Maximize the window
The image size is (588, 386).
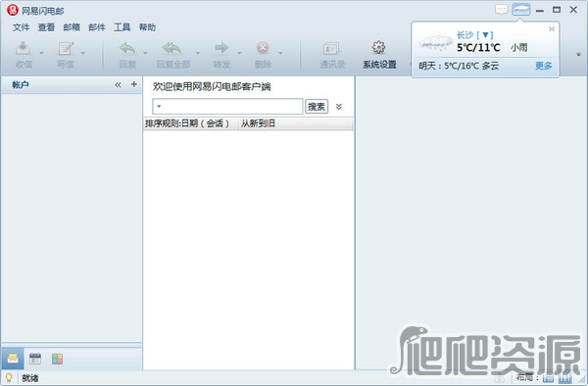click(557, 10)
